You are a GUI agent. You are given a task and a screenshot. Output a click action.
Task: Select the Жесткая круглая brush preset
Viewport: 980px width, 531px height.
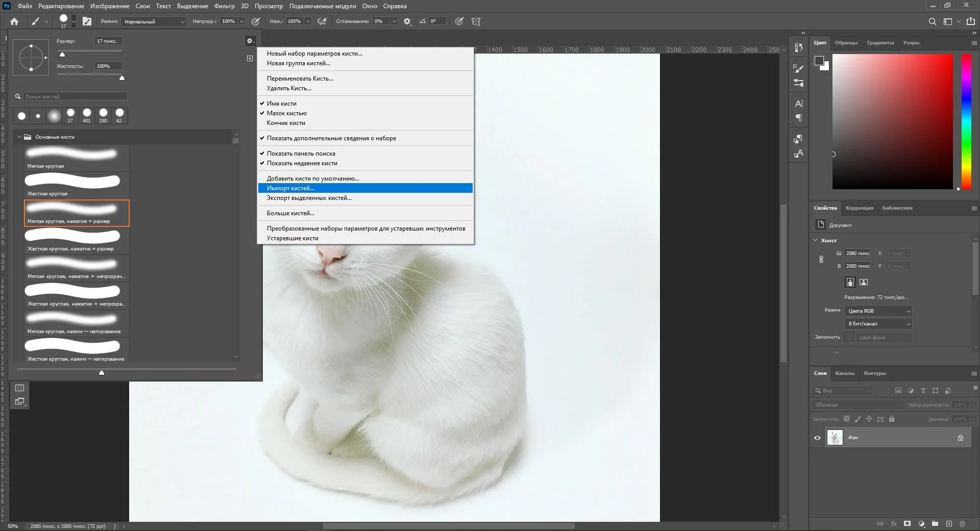coord(72,185)
